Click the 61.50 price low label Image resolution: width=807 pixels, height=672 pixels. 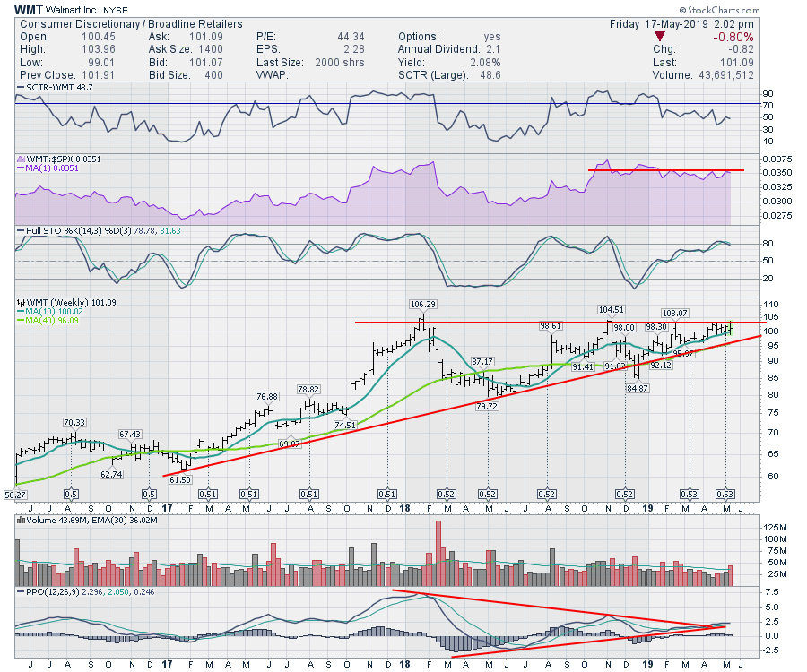[180, 479]
